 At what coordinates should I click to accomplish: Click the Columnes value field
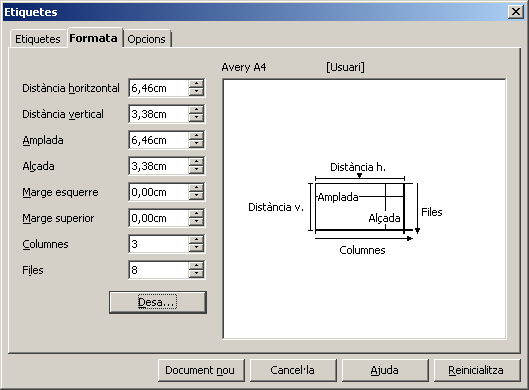coord(159,244)
